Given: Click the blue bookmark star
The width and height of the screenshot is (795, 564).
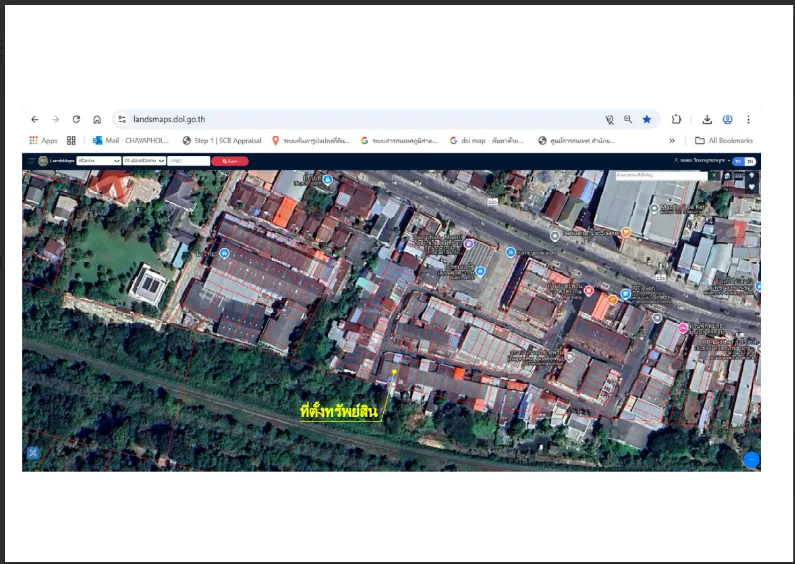Looking at the screenshot, I should coord(647,119).
